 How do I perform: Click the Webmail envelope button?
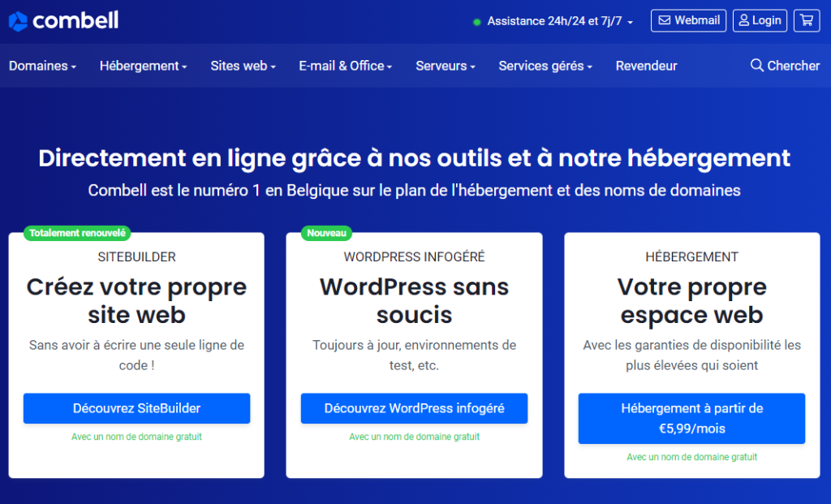[x=688, y=20]
